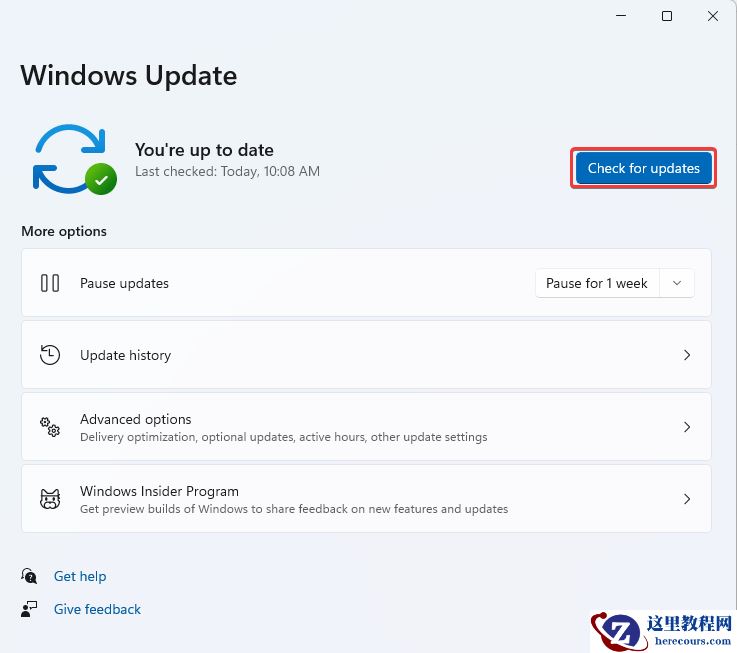Image resolution: width=737 pixels, height=653 pixels.
Task: Click the Advanced options gears icon
Action: [x=50, y=427]
